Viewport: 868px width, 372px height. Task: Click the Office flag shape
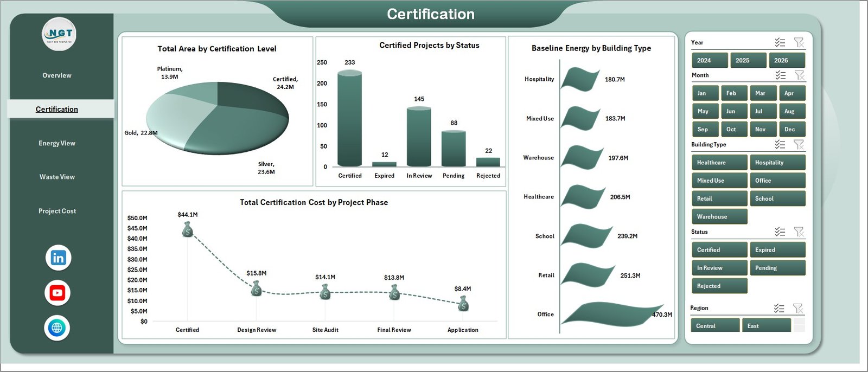[612, 315]
